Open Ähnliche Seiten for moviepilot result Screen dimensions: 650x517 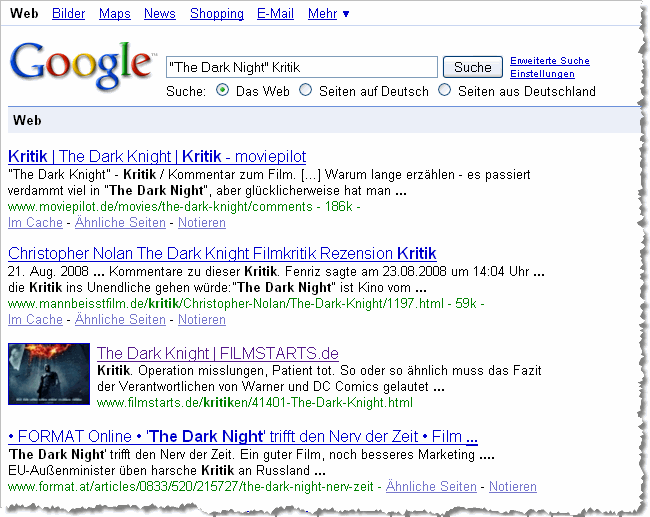pos(120,223)
